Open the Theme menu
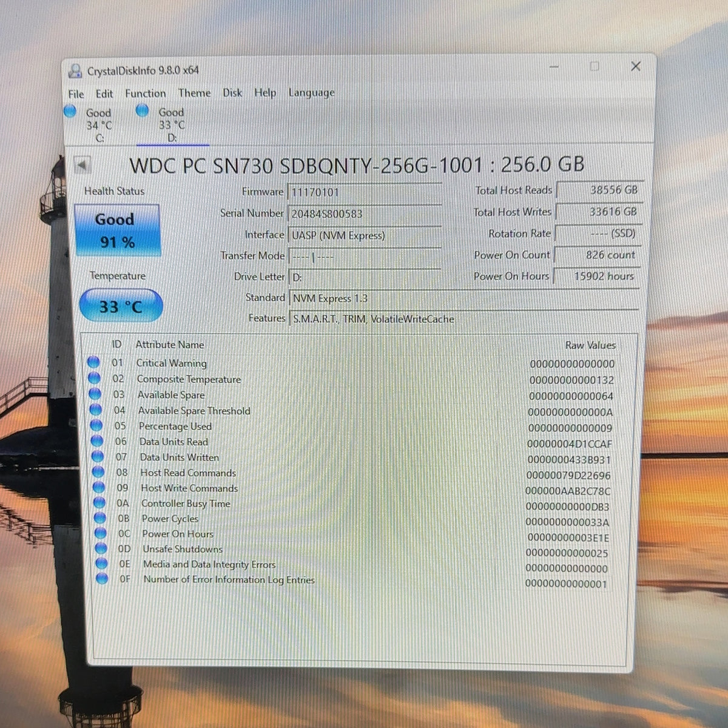Image resolution: width=728 pixels, height=728 pixels. [194, 93]
